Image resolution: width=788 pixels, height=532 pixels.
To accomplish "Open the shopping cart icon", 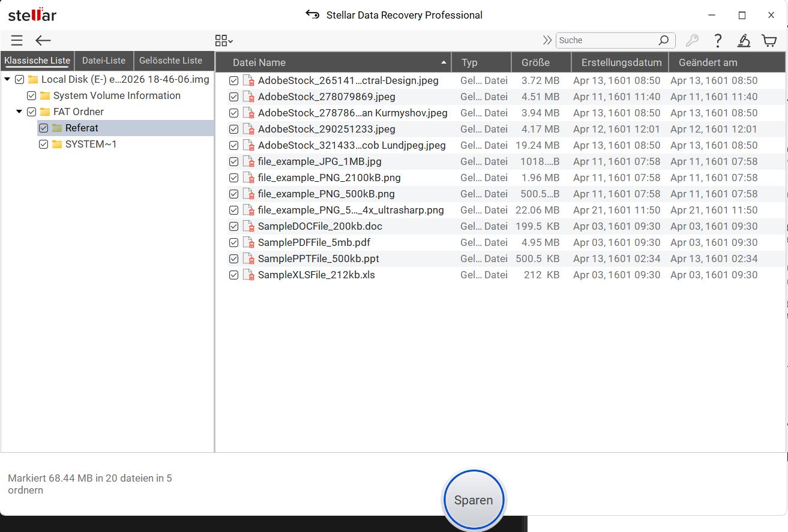I will tap(769, 40).
